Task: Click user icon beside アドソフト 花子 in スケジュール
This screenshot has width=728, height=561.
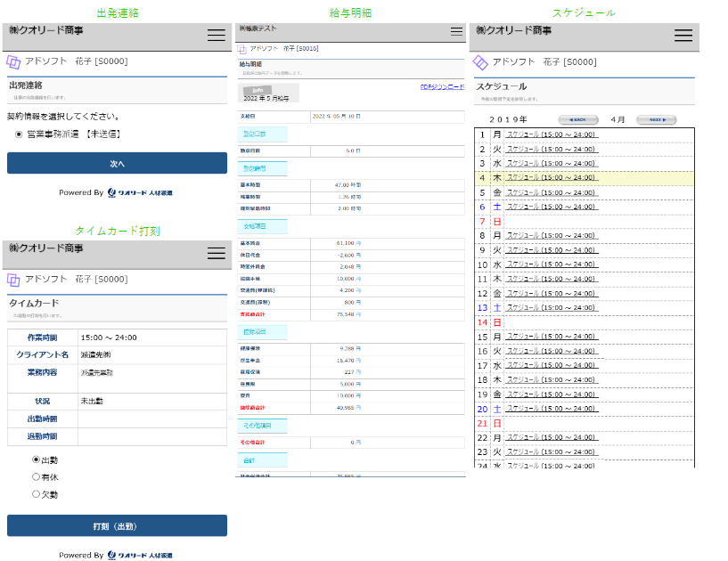Action: (x=480, y=62)
